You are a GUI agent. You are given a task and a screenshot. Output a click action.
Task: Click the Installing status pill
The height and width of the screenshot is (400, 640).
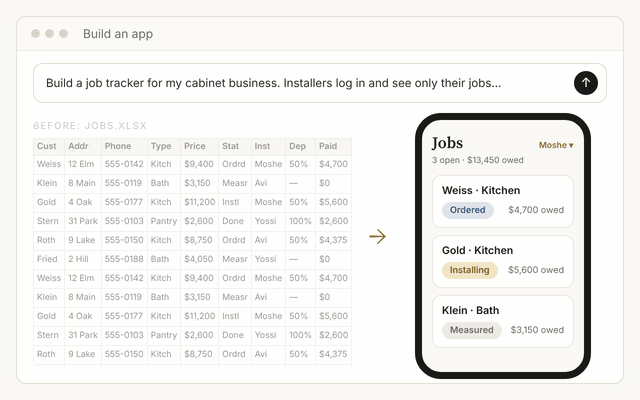(470, 270)
